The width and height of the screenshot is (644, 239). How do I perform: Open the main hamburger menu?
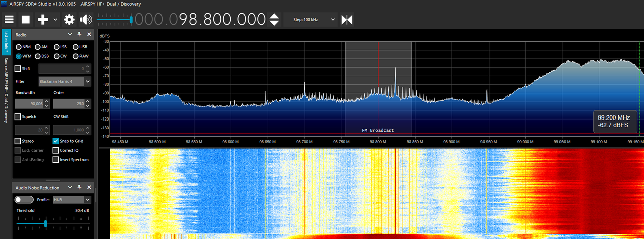pyautogui.click(x=9, y=20)
